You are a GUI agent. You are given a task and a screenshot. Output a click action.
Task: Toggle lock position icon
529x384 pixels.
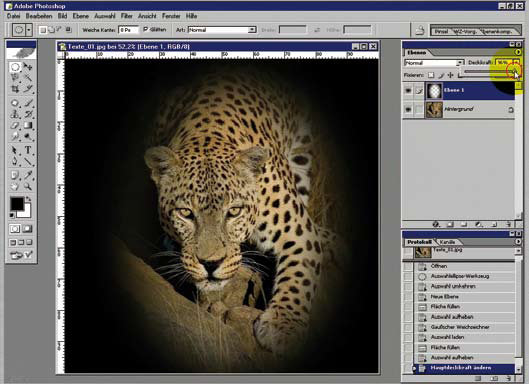click(450, 75)
